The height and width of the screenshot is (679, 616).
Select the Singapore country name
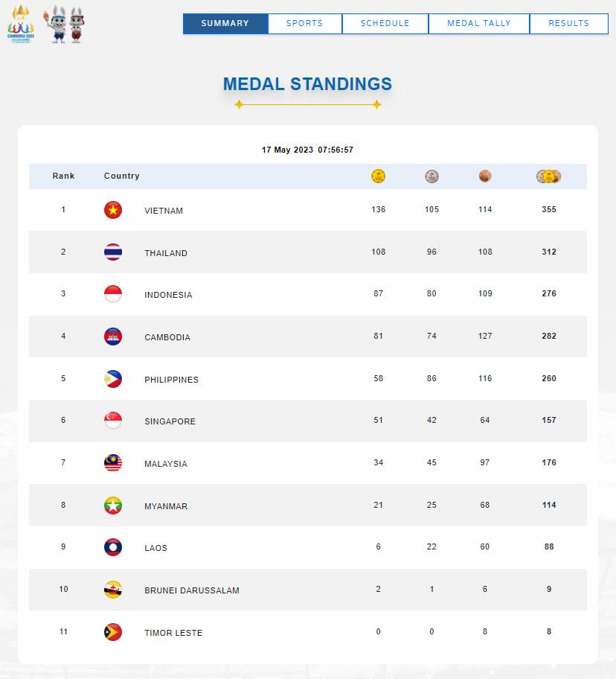(170, 421)
